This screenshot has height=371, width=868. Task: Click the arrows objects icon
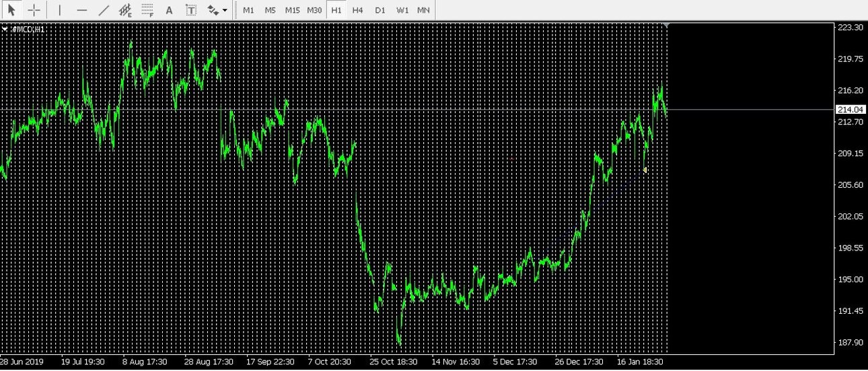pos(213,10)
